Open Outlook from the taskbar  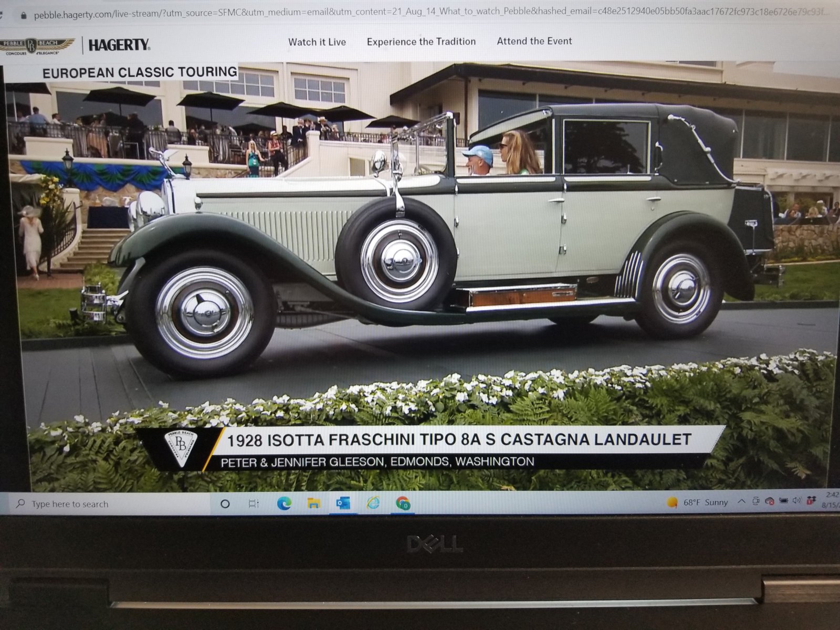point(343,503)
